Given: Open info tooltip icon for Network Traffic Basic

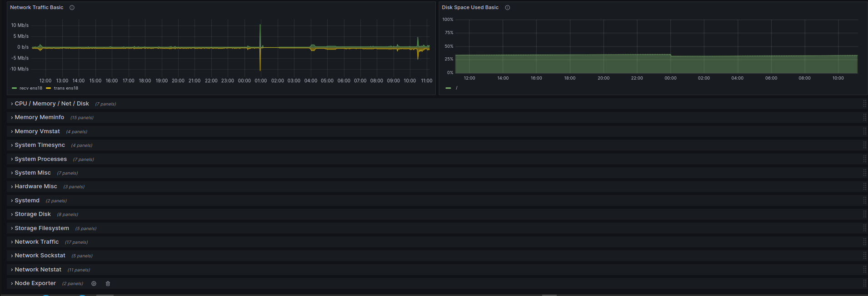Looking at the screenshot, I should (x=72, y=7).
